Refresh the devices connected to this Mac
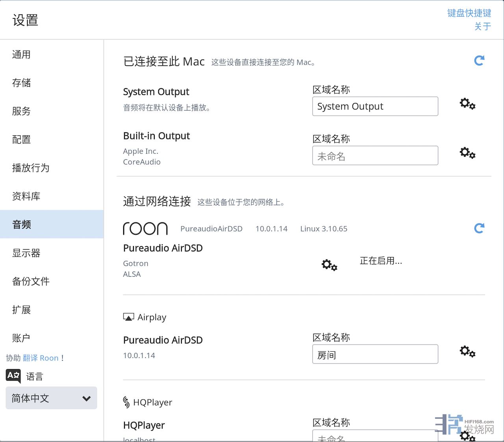This screenshot has height=442, width=504. 479,61
